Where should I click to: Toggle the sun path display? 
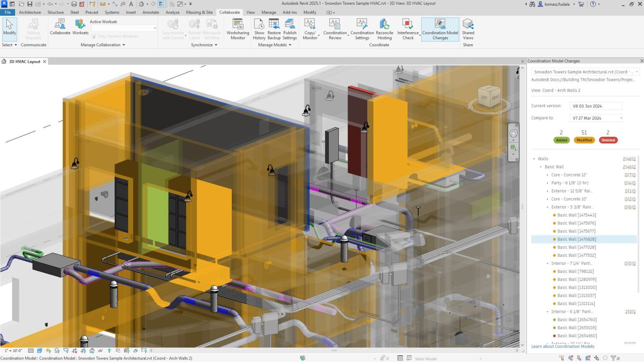(x=48, y=351)
